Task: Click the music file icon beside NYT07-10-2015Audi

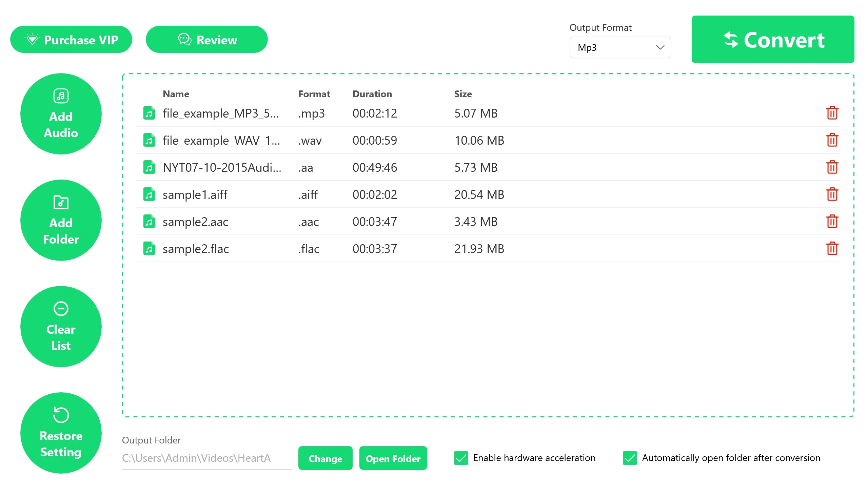Action: 149,167
